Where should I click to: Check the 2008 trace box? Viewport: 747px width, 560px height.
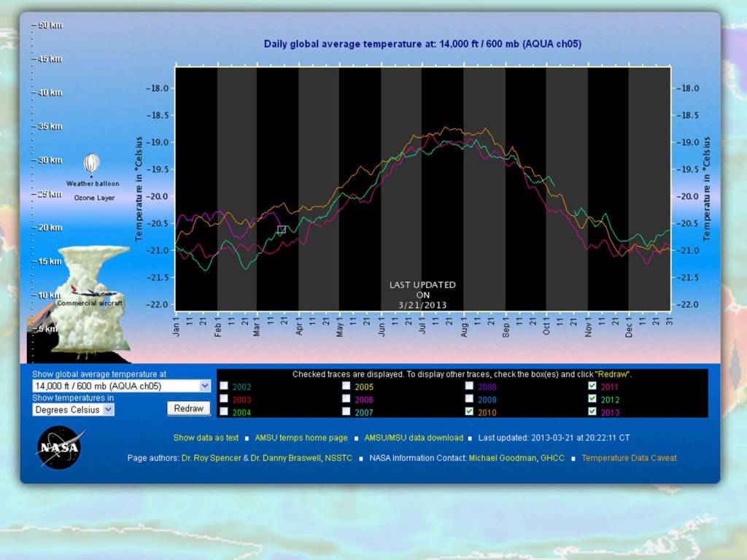tap(469, 386)
